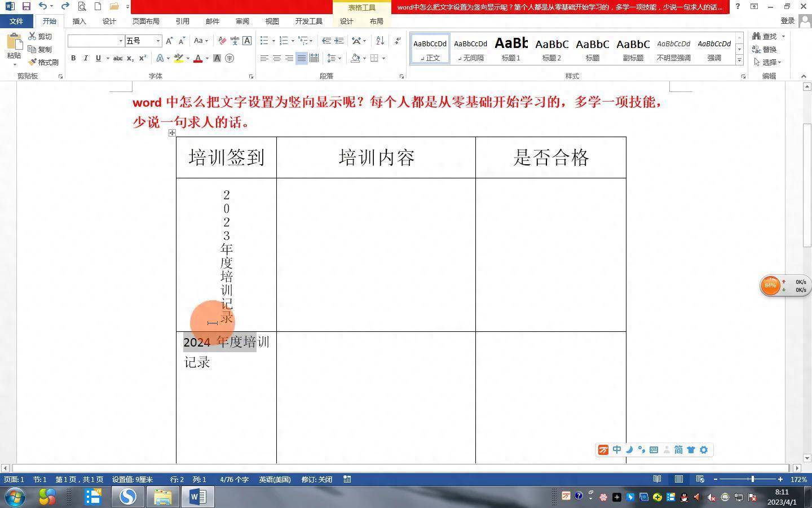Image resolution: width=812 pixels, height=508 pixels.
Task: Select the center alignment icon
Action: pyautogui.click(x=276, y=58)
